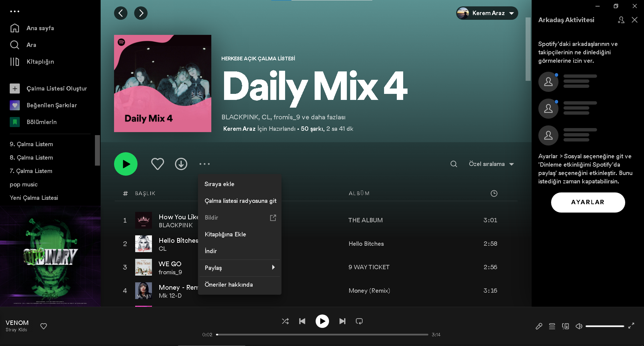The image size is (644, 346).
Task: Open the lyrics microphone icon
Action: [x=539, y=326]
